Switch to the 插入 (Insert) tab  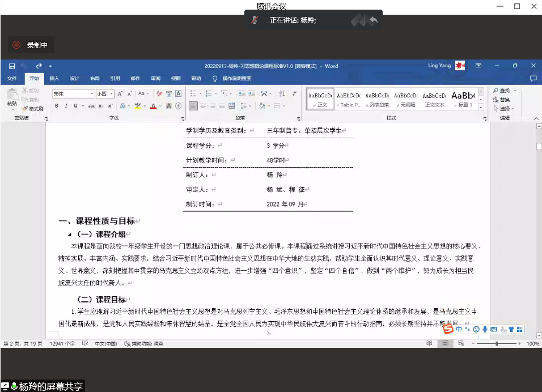pos(54,79)
